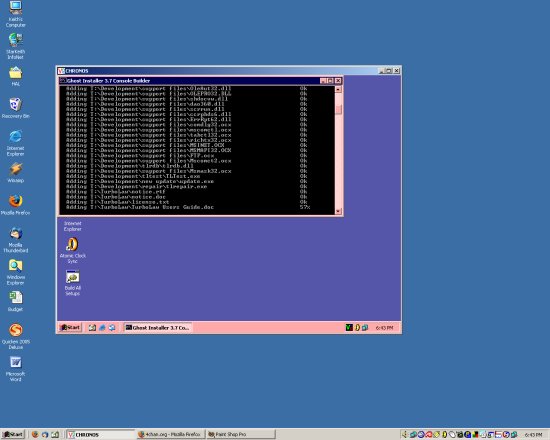Open the Winamp desktop shortcut
550x440 pixels.
(x=15, y=173)
